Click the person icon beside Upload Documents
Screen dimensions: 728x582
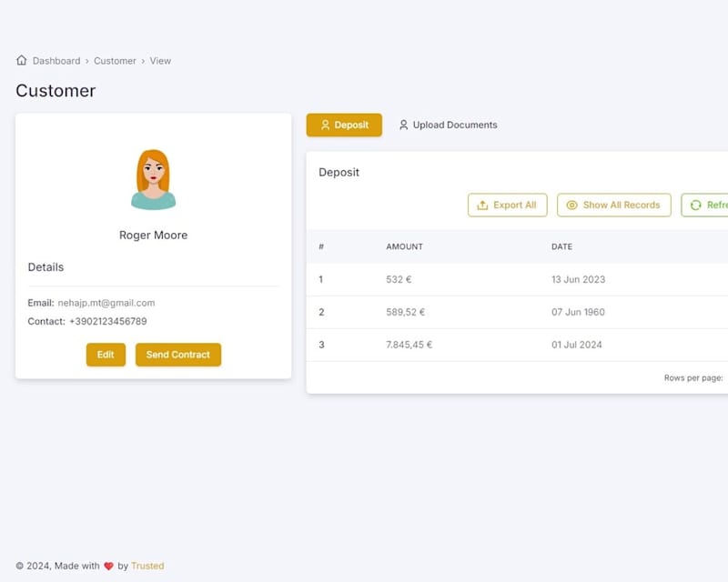[x=403, y=125]
